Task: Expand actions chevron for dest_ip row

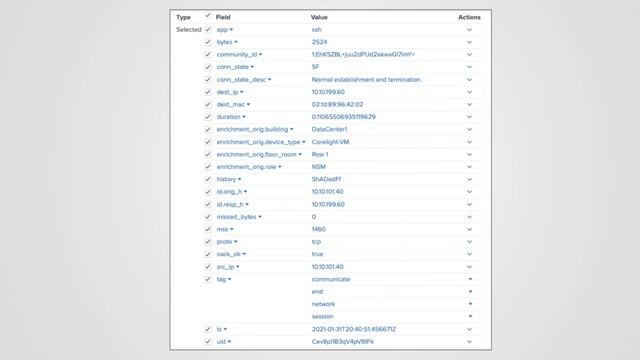Action: pyautogui.click(x=469, y=92)
